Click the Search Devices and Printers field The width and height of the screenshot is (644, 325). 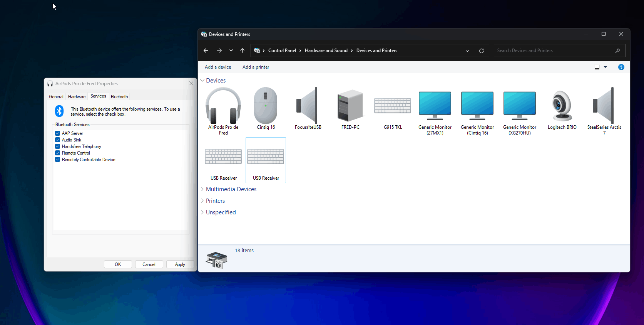coord(559,51)
